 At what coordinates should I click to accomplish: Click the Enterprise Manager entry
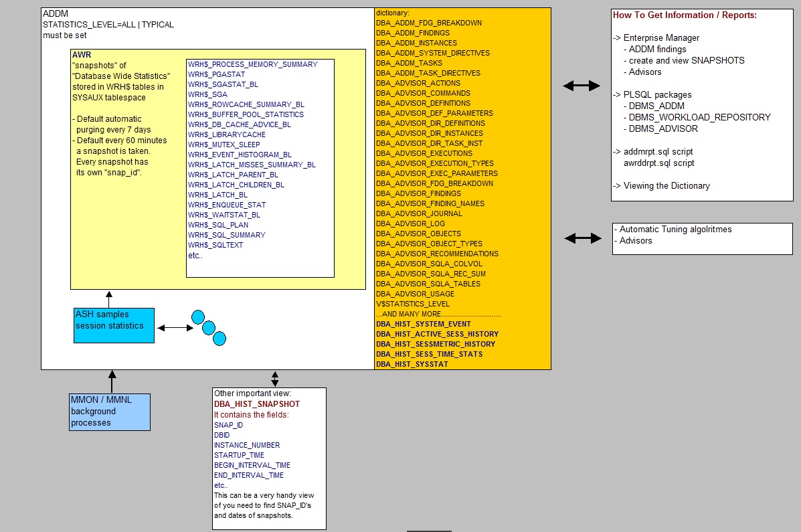pyautogui.click(x=661, y=38)
